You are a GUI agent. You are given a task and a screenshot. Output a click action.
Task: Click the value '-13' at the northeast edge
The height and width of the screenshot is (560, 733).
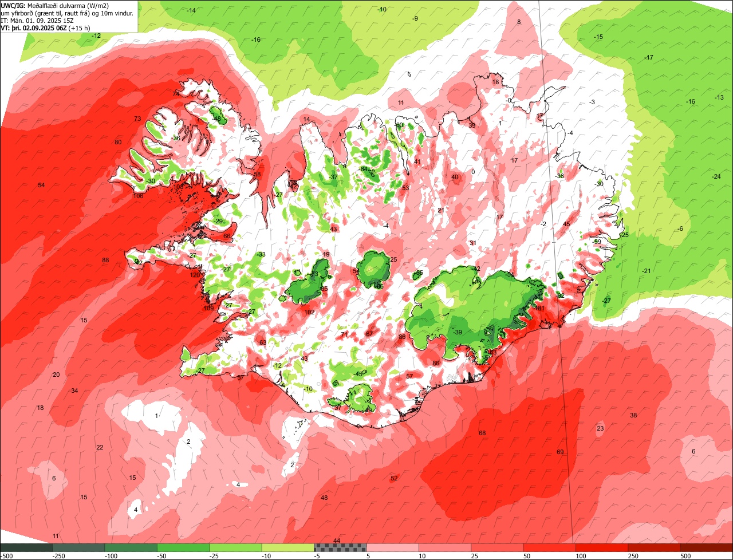[x=719, y=98]
